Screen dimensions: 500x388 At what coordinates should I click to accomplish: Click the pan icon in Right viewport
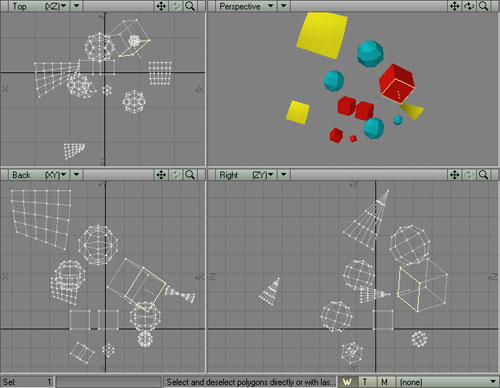tap(455, 175)
